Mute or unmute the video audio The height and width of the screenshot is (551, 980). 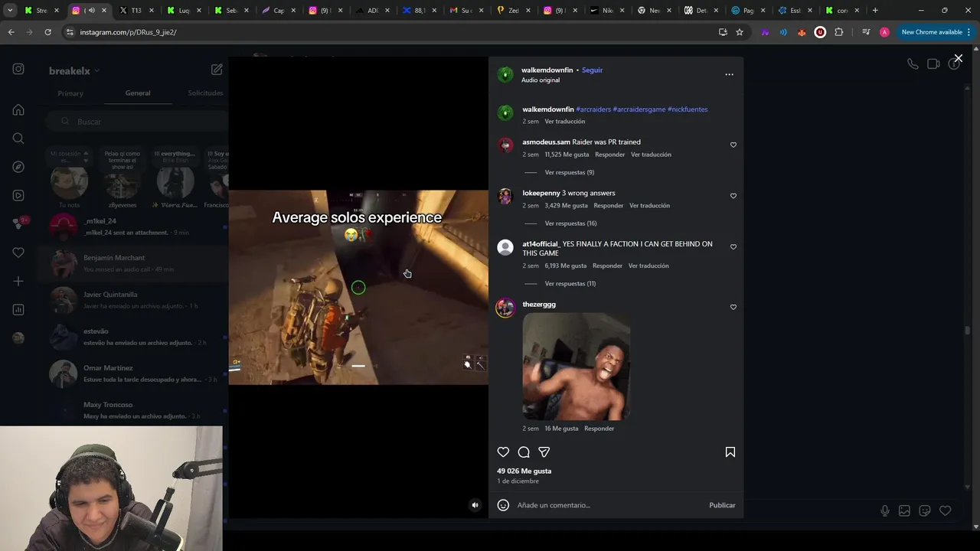tap(475, 505)
